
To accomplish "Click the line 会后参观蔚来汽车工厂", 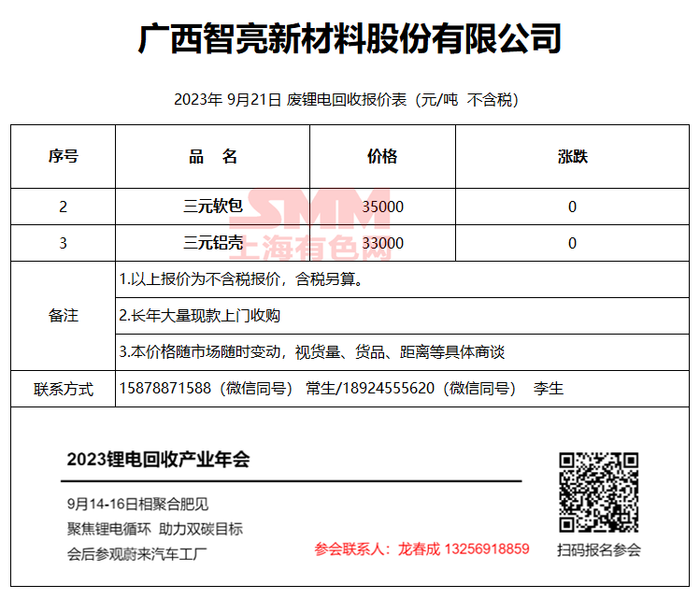I will pos(137,554).
